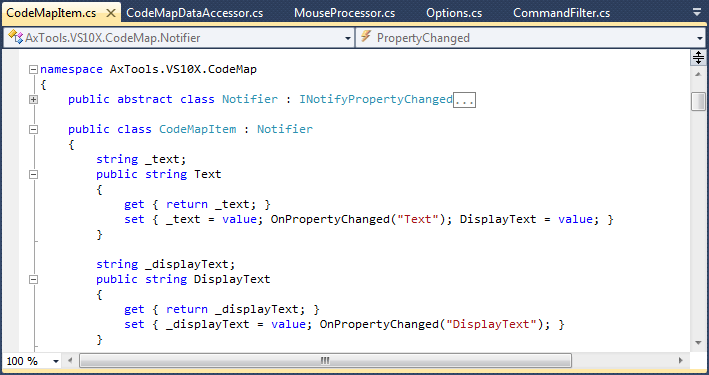Collapse the DisplayText property block
The height and width of the screenshot is (375, 709).
(33, 280)
